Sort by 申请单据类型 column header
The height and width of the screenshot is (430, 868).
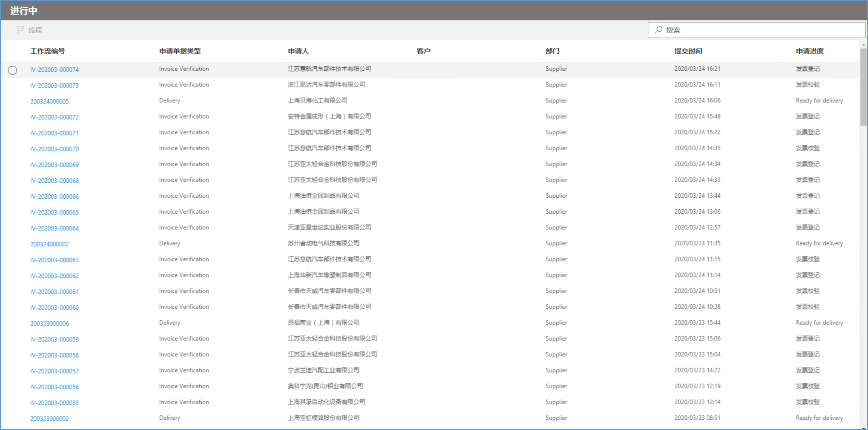click(180, 51)
